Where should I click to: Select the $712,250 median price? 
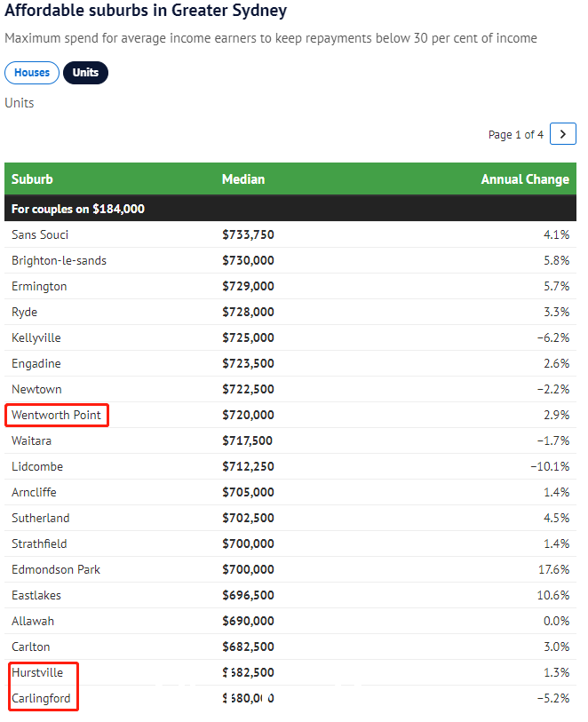pos(248,466)
